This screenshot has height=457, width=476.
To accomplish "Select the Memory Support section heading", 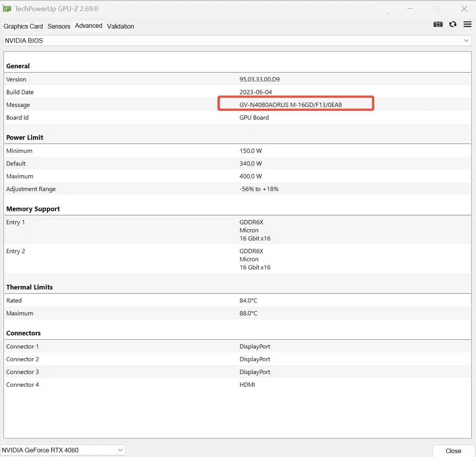I will click(33, 208).
